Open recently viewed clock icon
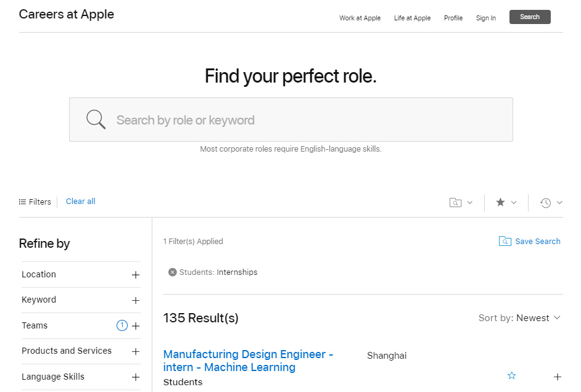Image resolution: width=581 pixels, height=392 pixels. coord(545,203)
